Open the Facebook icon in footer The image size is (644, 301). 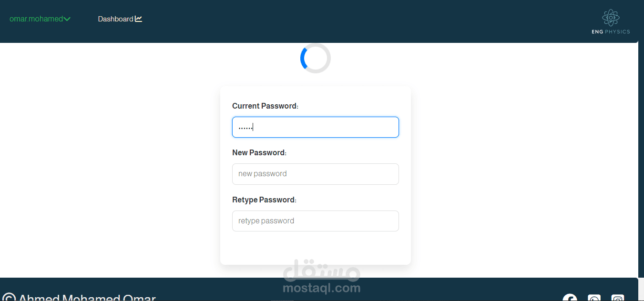570,298
